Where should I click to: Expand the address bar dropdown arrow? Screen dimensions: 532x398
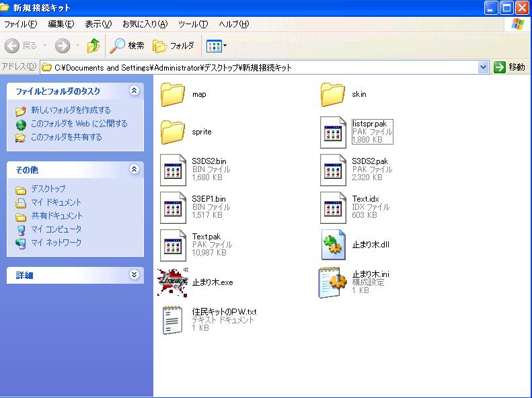(x=483, y=67)
